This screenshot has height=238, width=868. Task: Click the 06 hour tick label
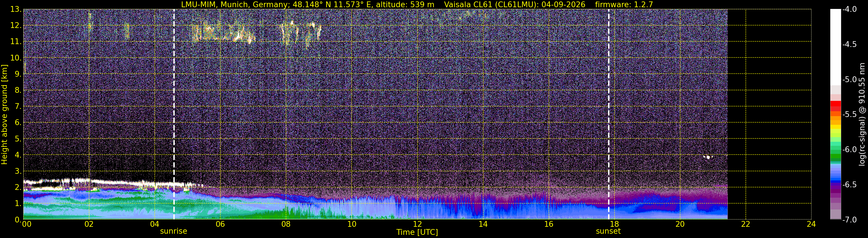220,224
